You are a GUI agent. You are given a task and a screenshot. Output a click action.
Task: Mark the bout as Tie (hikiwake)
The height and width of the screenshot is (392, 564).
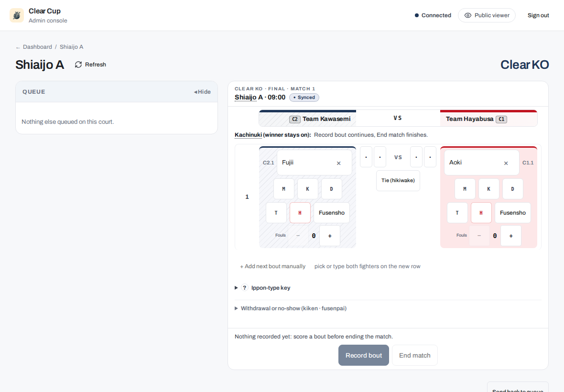click(x=398, y=181)
